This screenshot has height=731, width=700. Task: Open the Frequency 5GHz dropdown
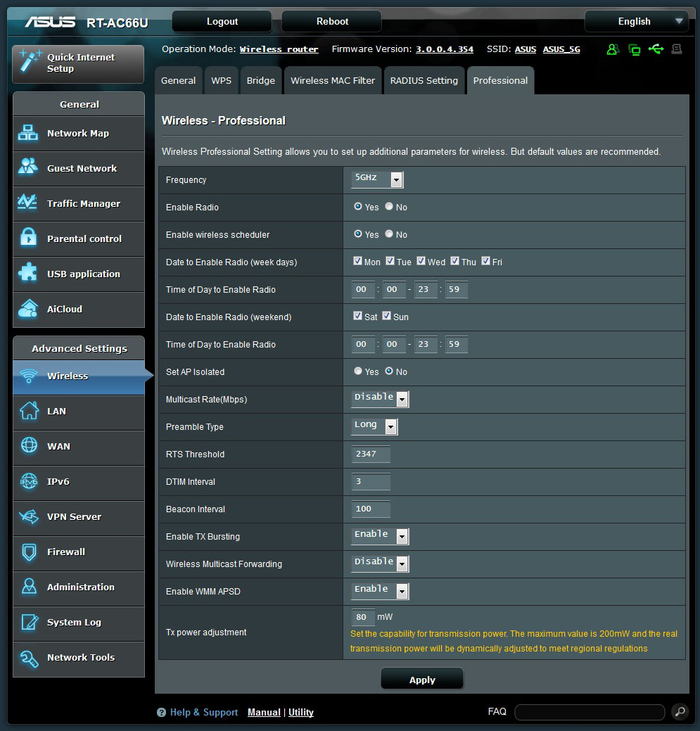click(x=377, y=179)
